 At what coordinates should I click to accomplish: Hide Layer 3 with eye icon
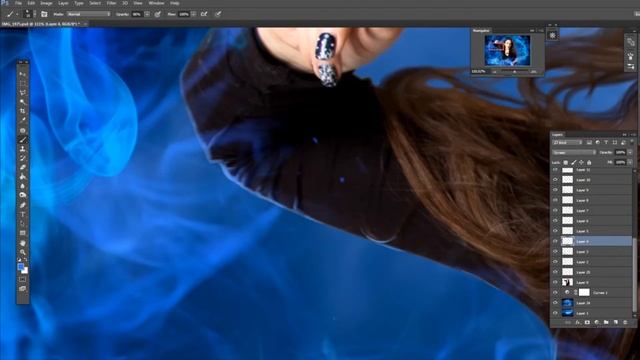click(555, 251)
